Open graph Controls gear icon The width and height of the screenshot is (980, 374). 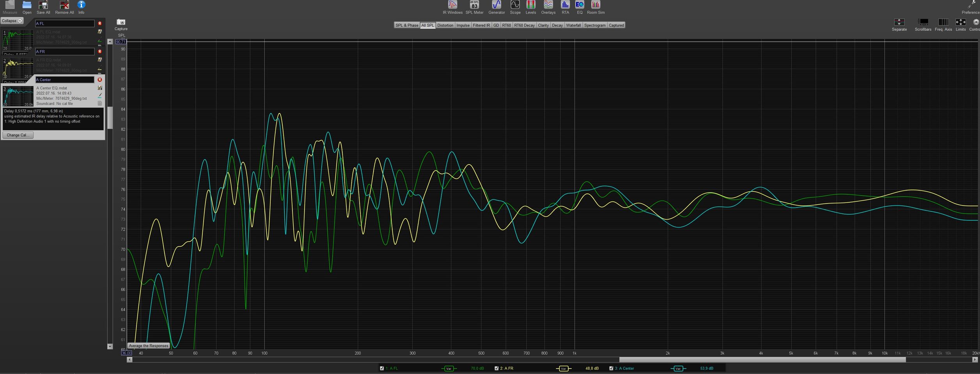point(976,22)
